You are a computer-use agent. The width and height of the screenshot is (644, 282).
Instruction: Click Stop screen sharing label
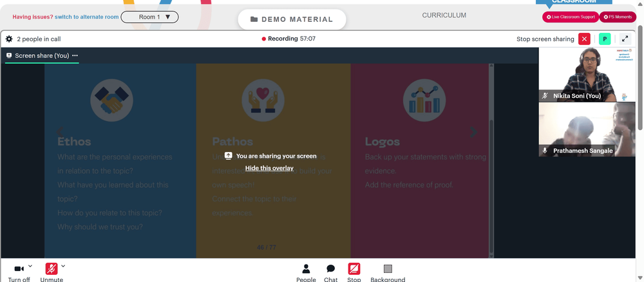(545, 39)
